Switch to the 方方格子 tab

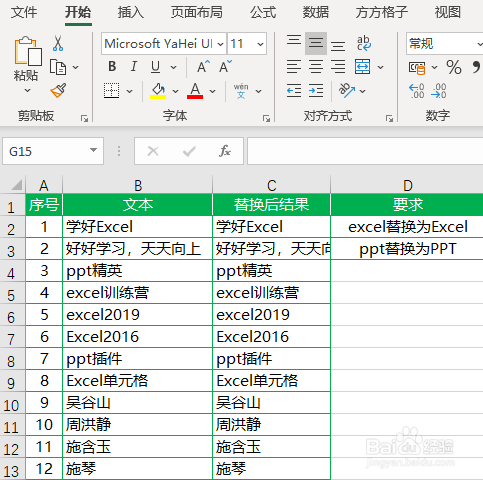pyautogui.click(x=381, y=13)
